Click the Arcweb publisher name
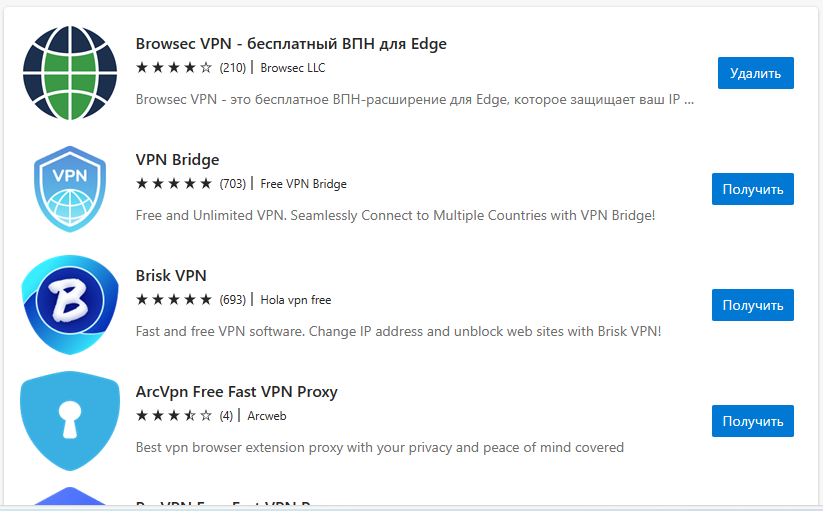823x511 pixels. (267, 416)
